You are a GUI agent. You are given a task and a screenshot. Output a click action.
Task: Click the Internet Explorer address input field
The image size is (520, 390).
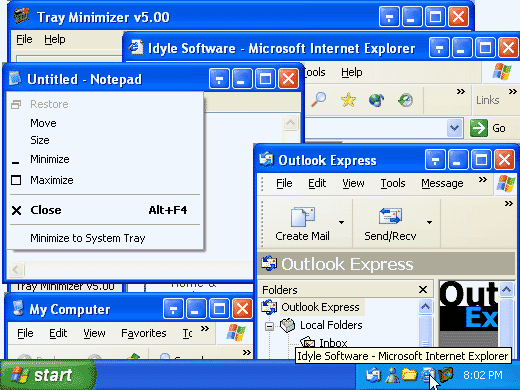[375, 128]
